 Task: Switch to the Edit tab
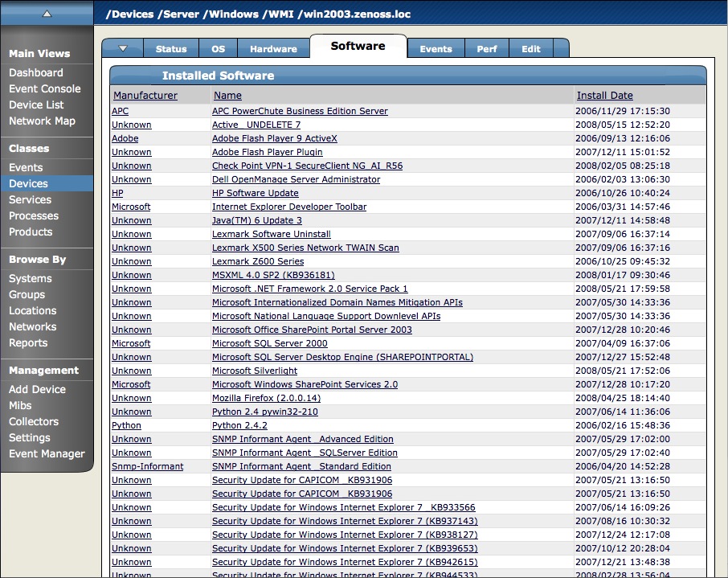pos(530,49)
